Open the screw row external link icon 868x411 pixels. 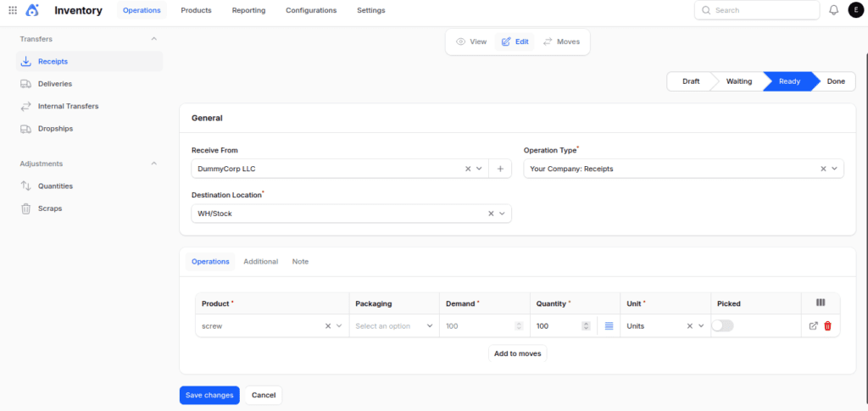coord(813,326)
